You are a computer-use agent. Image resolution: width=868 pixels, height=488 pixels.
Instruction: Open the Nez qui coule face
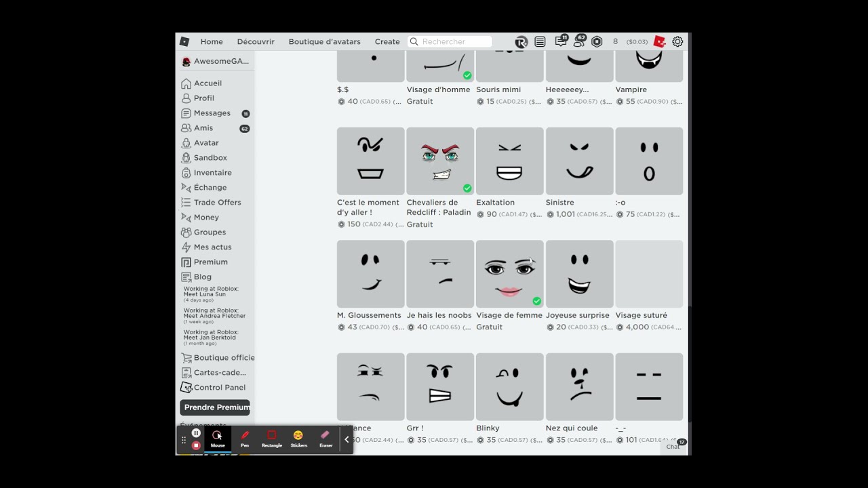tap(580, 386)
